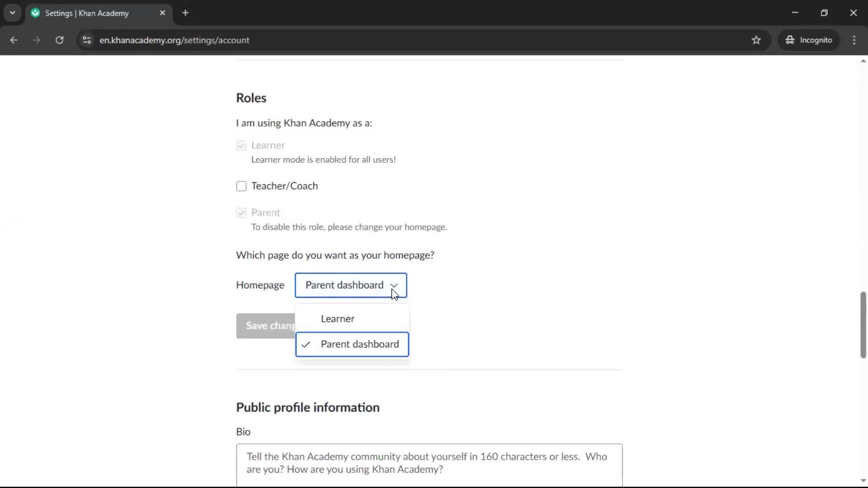Viewport: 868px width, 488px height.
Task: Choose Learner as homepage option
Action: point(352,319)
